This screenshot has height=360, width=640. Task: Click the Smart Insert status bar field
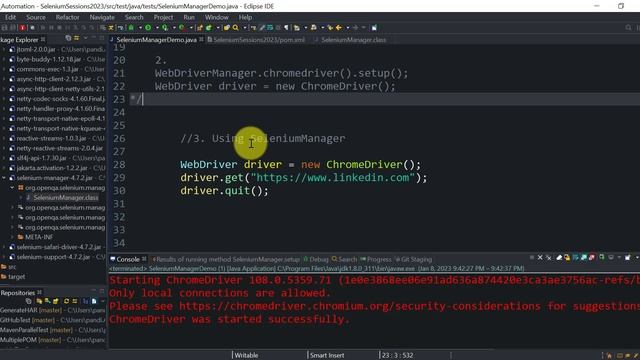click(x=327, y=355)
